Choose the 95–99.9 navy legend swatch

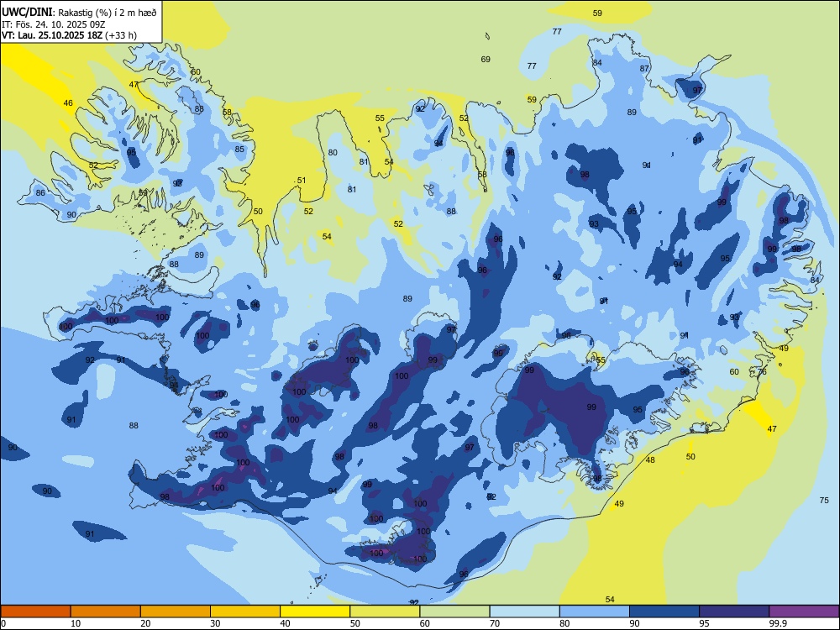click(x=734, y=612)
